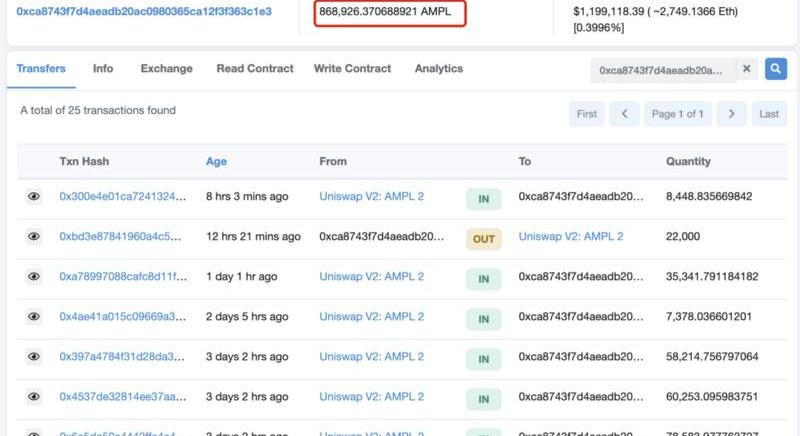The image size is (800, 436).
Task: Switch to Read Contract tab
Action: [x=255, y=69]
